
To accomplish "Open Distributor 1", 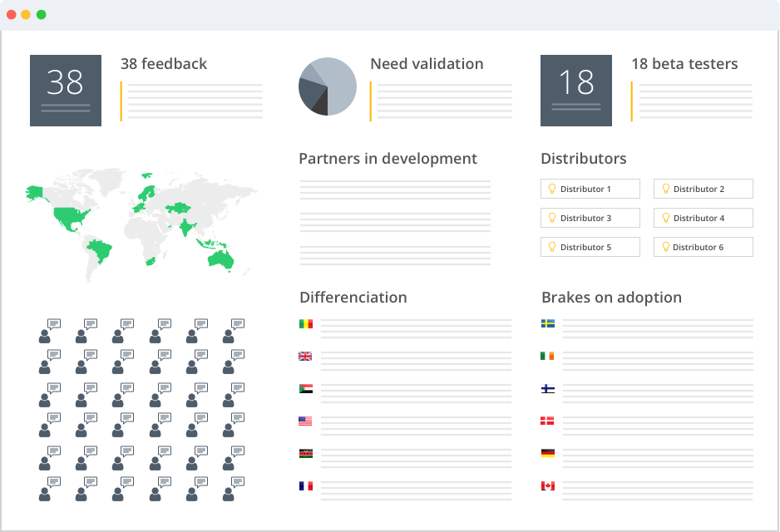I will pos(590,189).
